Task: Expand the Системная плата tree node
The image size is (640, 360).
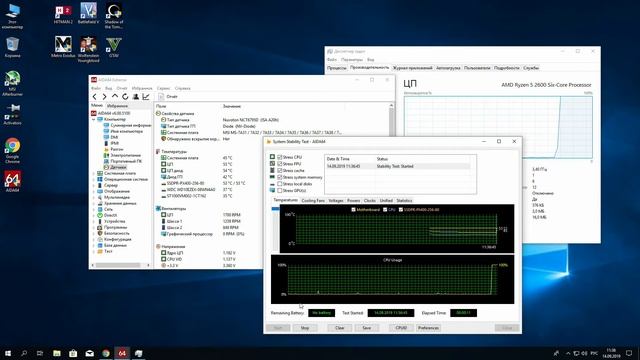Action: pos(93,173)
